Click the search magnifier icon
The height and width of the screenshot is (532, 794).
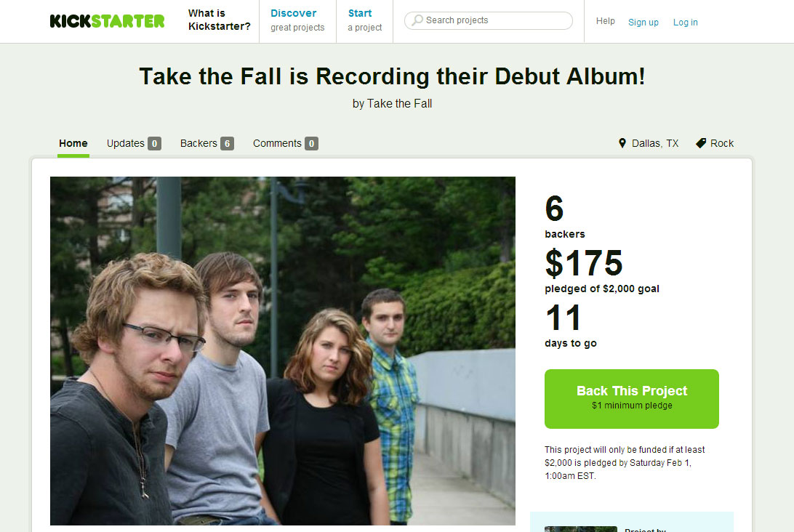(417, 20)
